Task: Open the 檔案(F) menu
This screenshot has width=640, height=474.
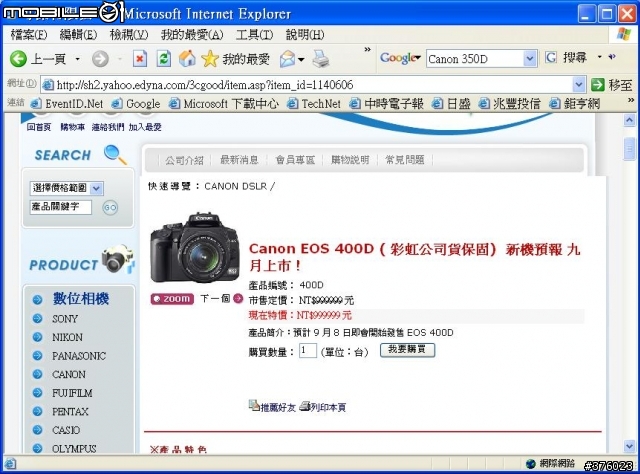Action: (29, 35)
